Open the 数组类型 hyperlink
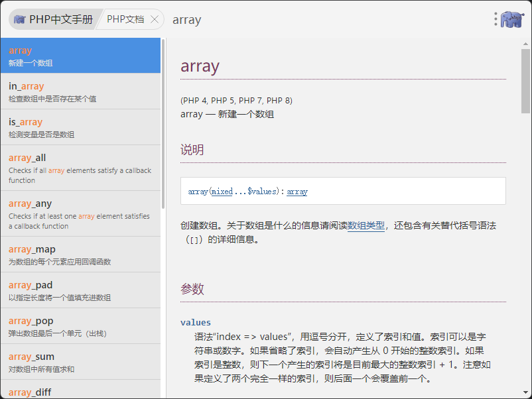This screenshot has height=399, width=532. [x=366, y=225]
